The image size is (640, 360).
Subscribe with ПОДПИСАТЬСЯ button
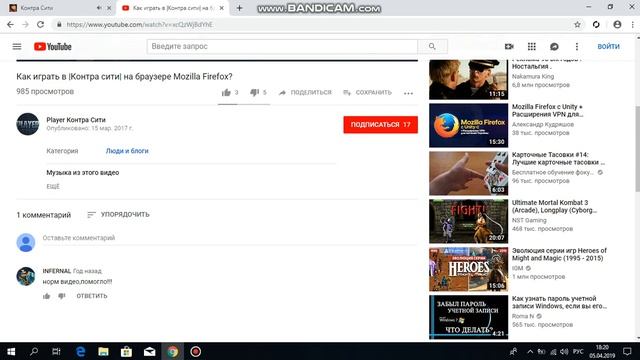click(x=380, y=124)
